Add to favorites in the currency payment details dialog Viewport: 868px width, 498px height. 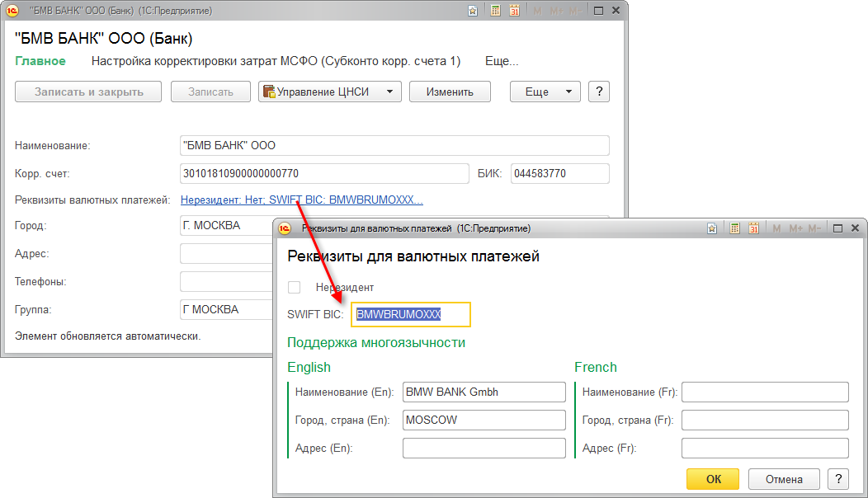(713, 228)
